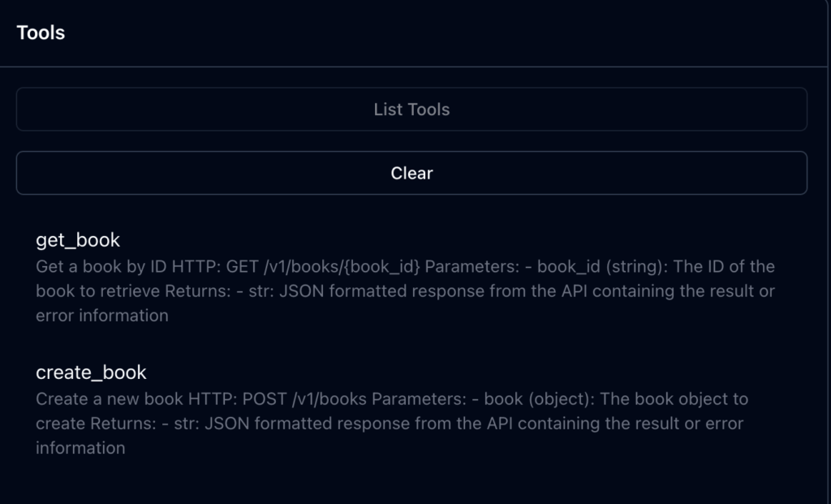Screen dimensions: 831x504
Task: Select the get_book tool entry
Action: (78, 240)
